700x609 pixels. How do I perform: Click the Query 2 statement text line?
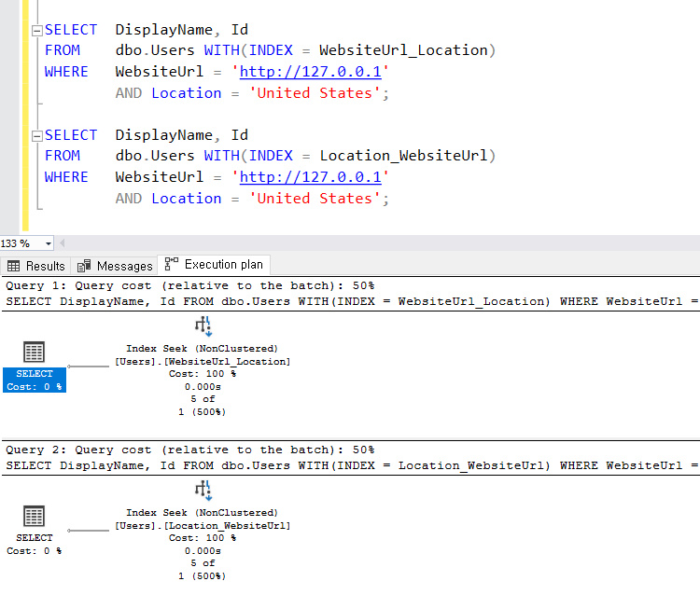coord(352,465)
